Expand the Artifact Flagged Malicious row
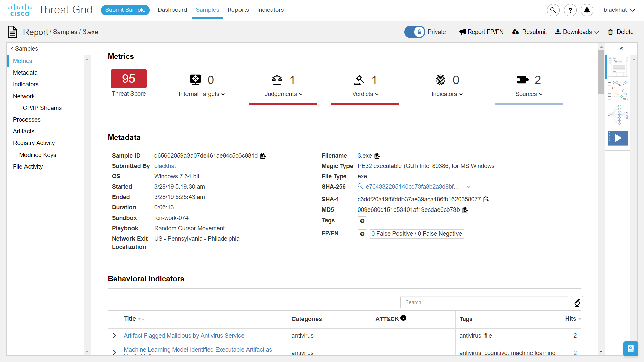 click(x=114, y=336)
